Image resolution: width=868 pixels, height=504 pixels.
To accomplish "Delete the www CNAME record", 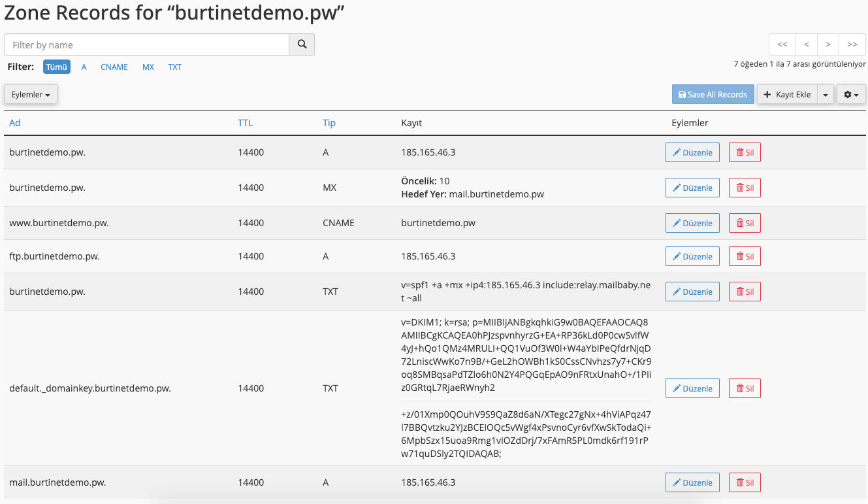I will pyautogui.click(x=745, y=223).
